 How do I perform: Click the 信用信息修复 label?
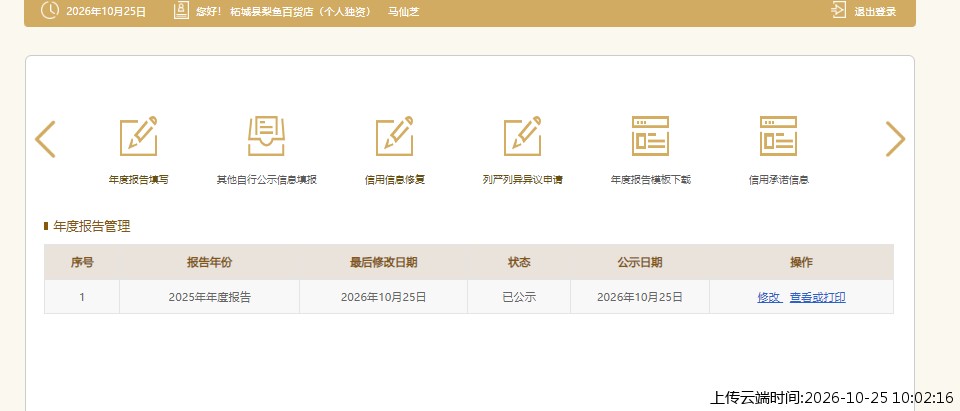394,180
